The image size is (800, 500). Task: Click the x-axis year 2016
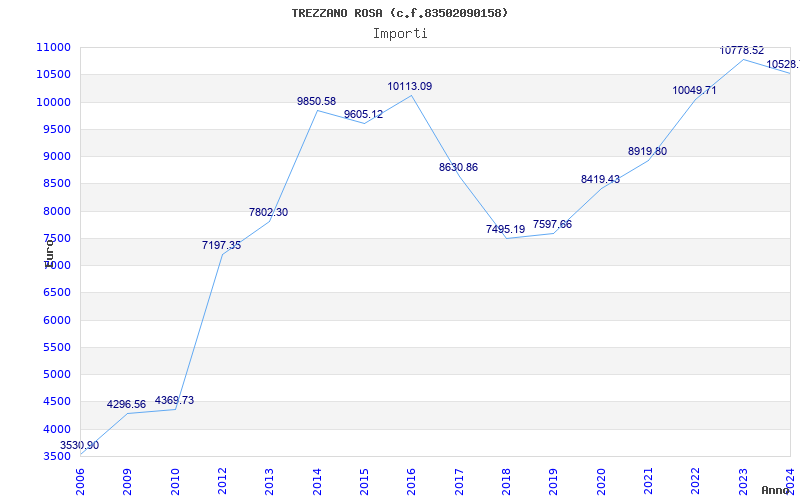(x=412, y=482)
